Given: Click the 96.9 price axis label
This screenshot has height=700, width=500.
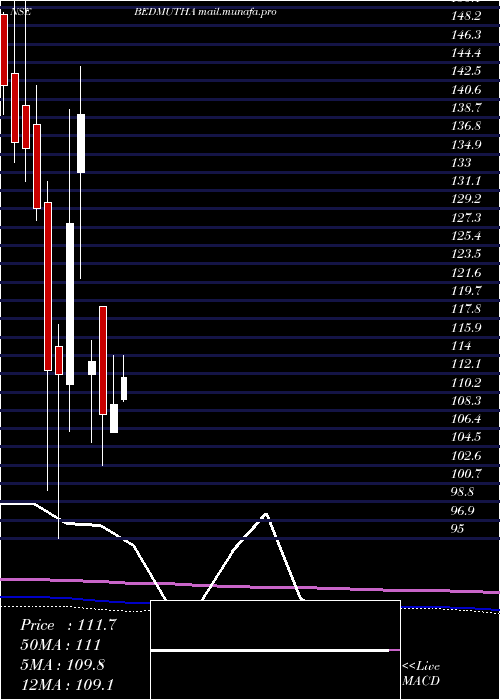Looking at the screenshot, I should tap(463, 510).
